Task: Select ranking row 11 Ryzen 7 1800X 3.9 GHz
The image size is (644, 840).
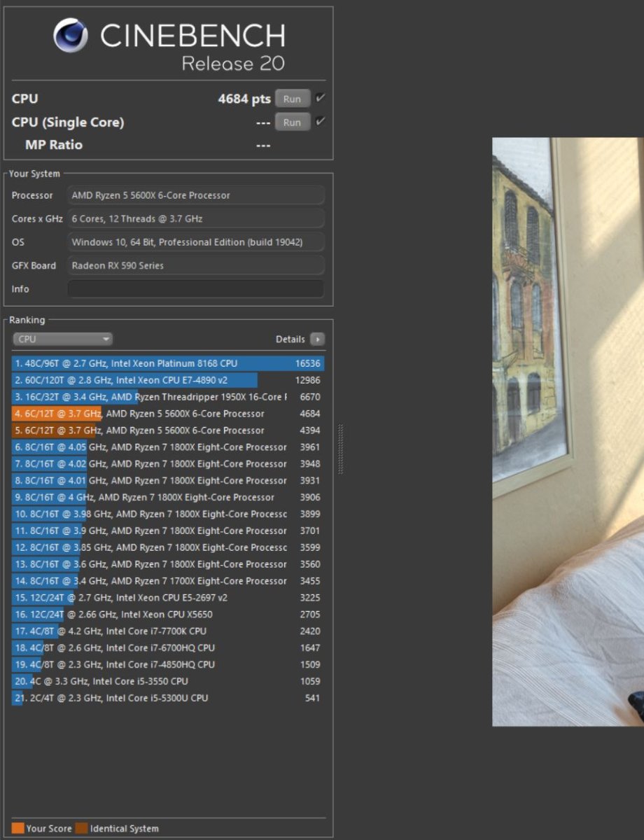Action: pyautogui.click(x=168, y=531)
